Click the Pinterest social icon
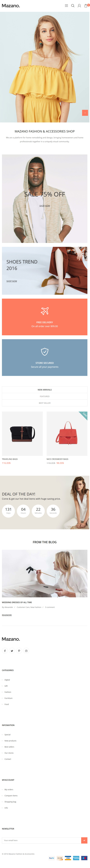 coord(19,651)
